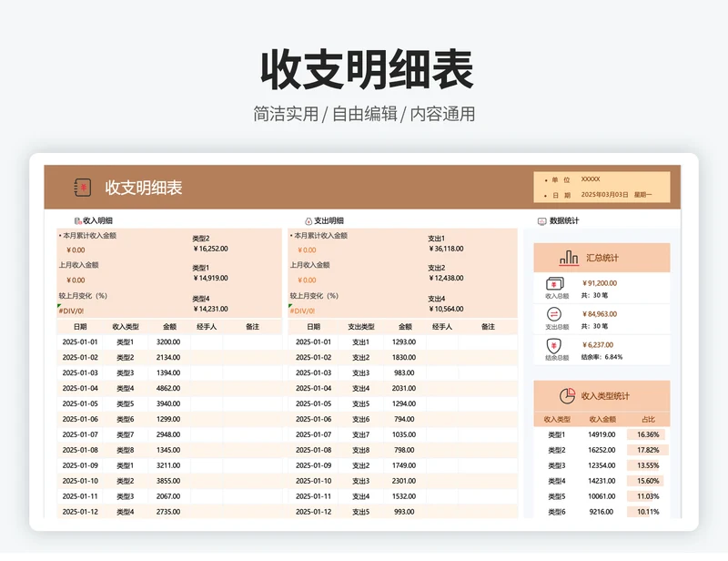Click the 17.82% data bar cell
This screenshot has height=561, width=728.
point(648,450)
